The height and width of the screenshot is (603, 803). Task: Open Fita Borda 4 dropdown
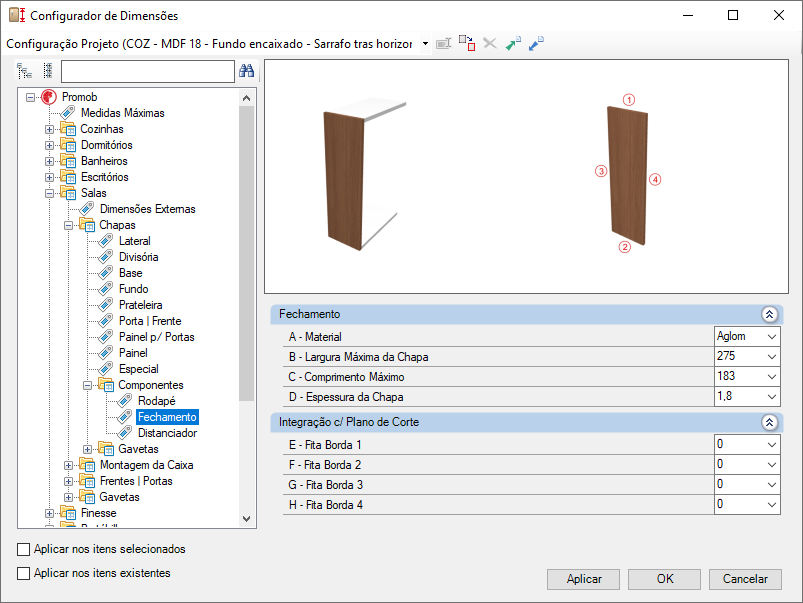tap(772, 505)
